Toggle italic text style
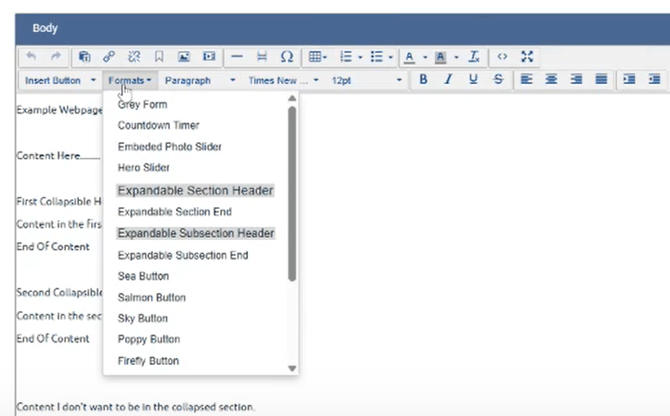670x416 pixels. 448,80
